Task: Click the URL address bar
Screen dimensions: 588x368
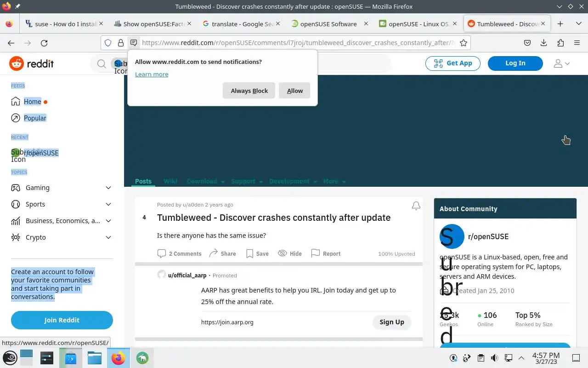Action: pos(297,43)
